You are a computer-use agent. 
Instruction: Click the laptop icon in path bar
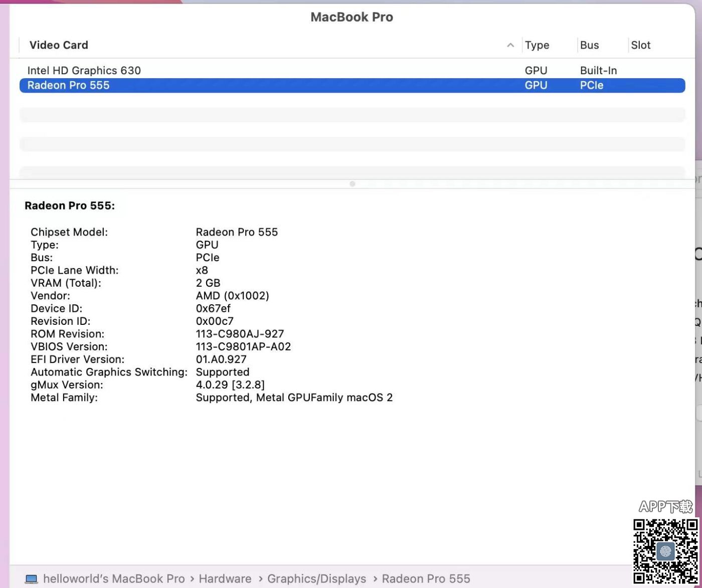31,579
